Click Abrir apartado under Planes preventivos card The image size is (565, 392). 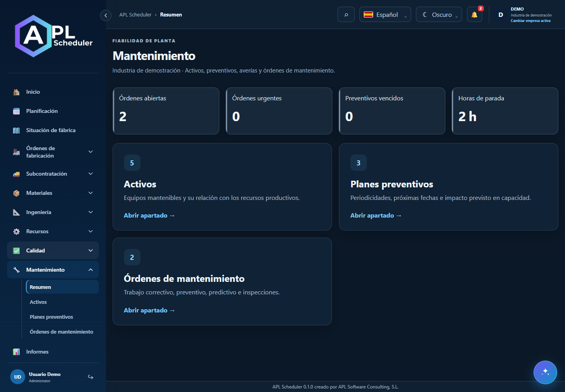click(x=376, y=216)
